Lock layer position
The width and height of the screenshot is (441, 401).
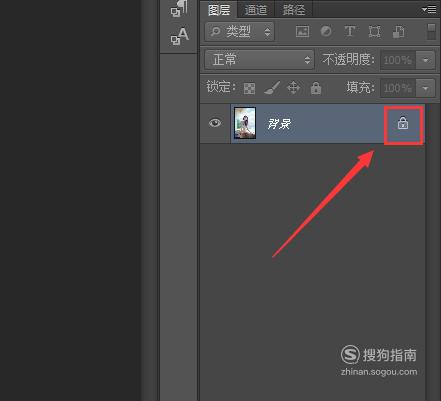click(293, 88)
